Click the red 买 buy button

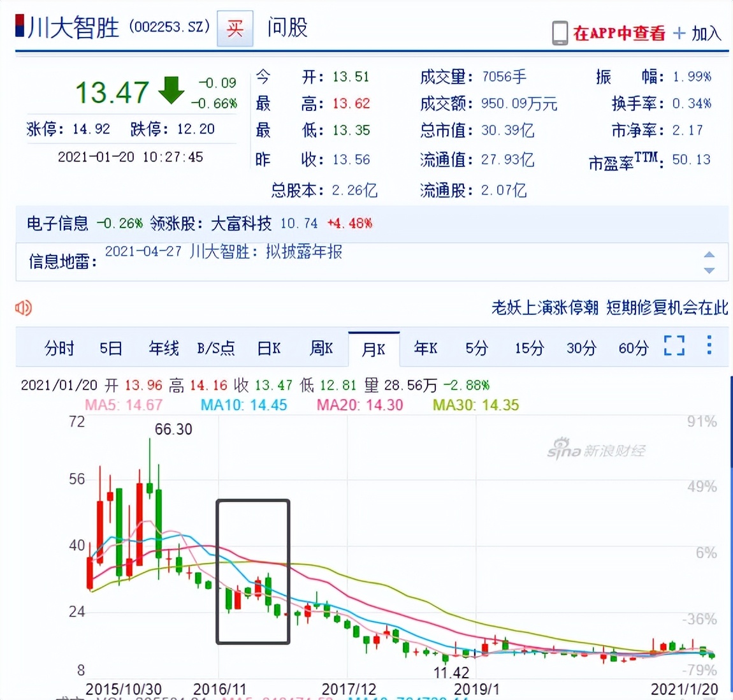click(235, 27)
